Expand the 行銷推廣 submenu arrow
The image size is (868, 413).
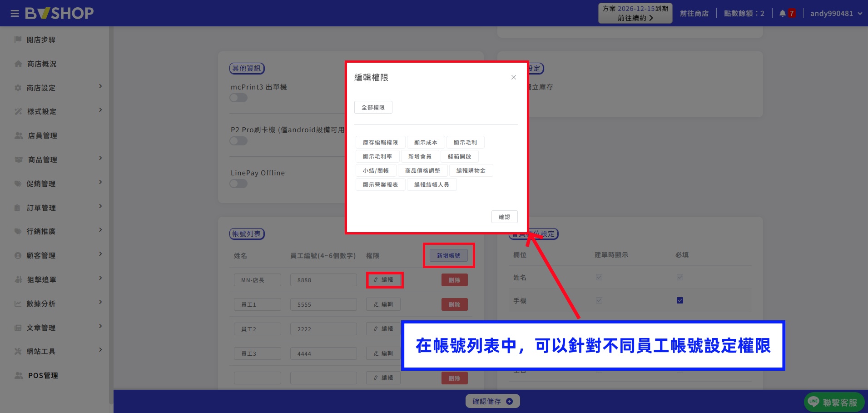100,230
